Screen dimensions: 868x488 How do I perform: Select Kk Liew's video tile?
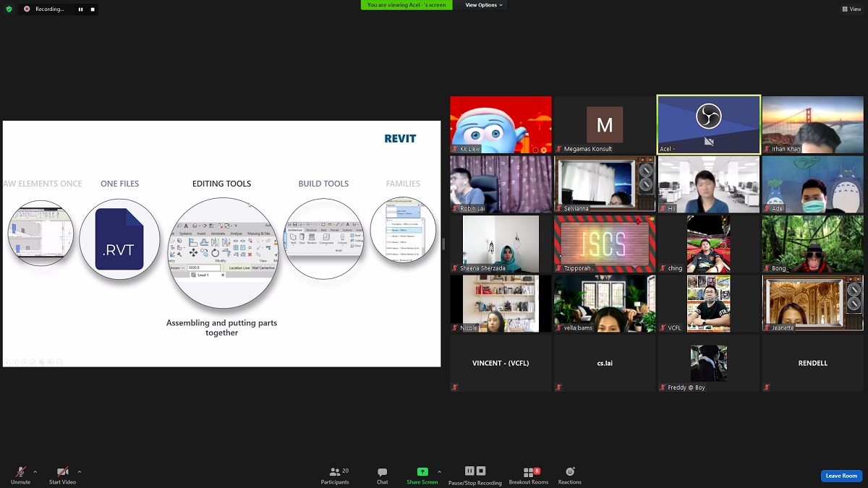pyautogui.click(x=501, y=125)
